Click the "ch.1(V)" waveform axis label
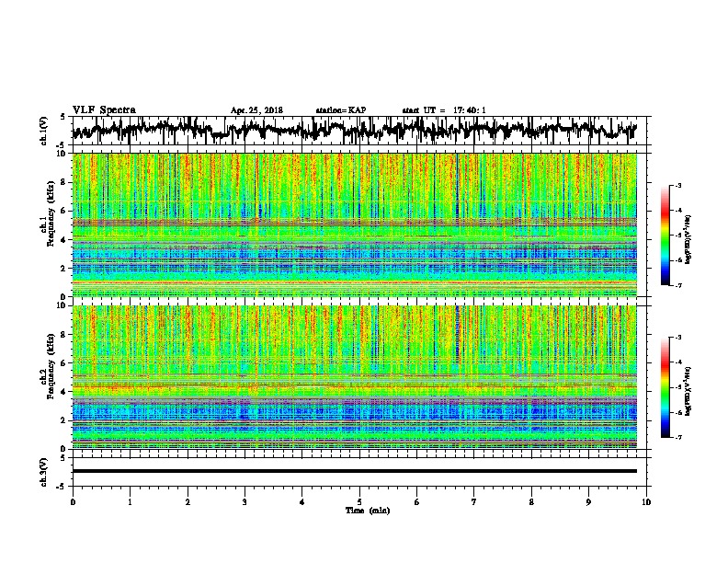 pos(44,131)
